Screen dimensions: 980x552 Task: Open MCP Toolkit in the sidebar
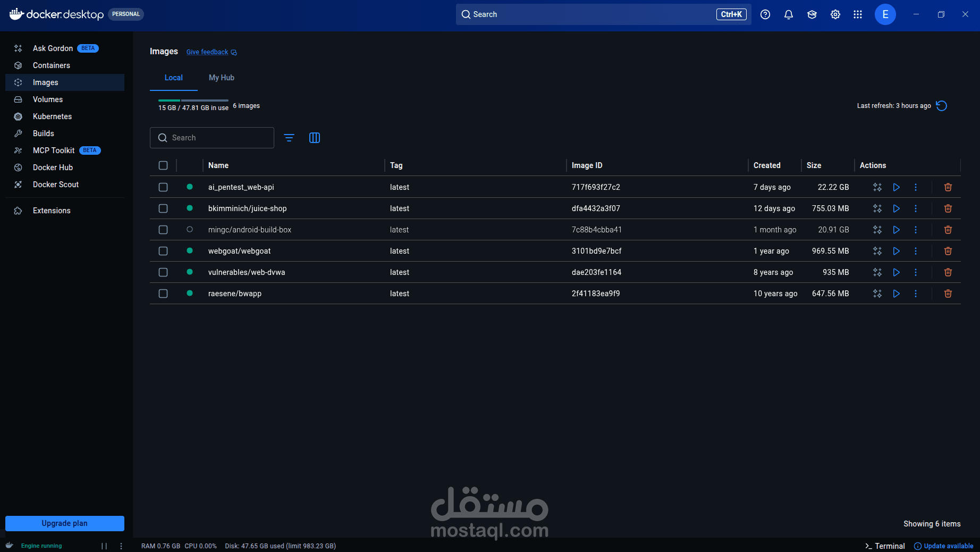(65, 150)
